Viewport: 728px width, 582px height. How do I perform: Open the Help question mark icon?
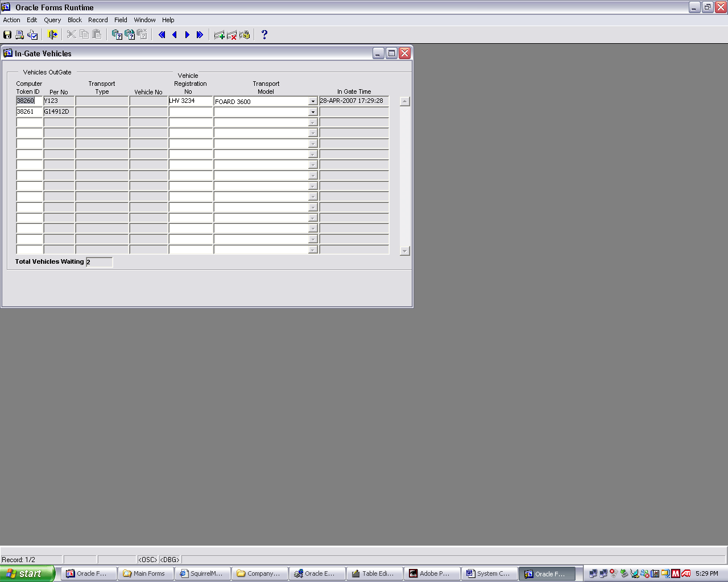pyautogui.click(x=264, y=35)
